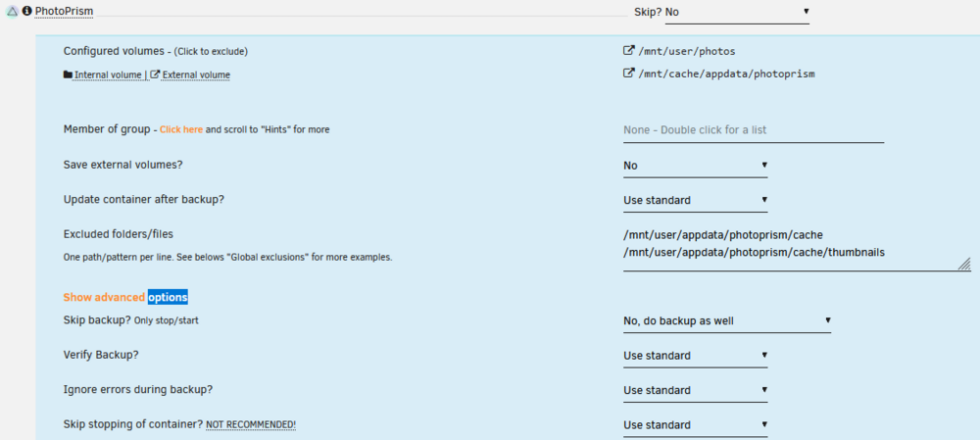Click 'Skip backup?' label
The width and height of the screenshot is (980, 440).
(97, 320)
